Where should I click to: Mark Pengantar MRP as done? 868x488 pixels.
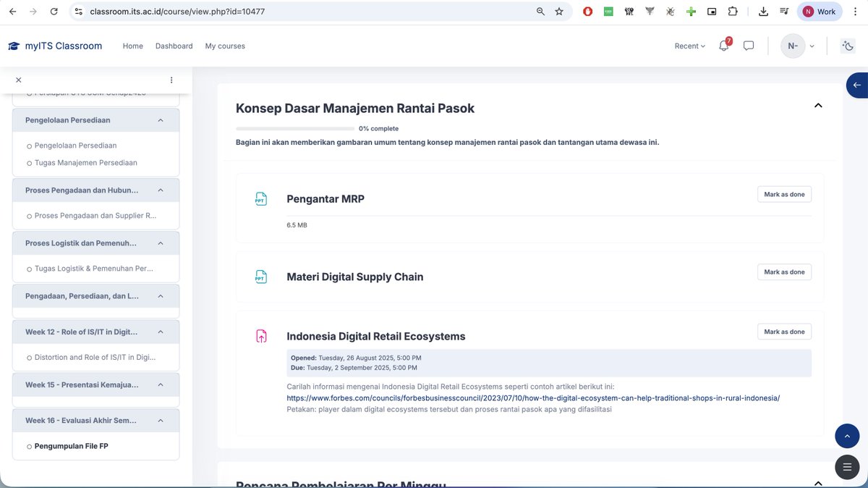784,194
